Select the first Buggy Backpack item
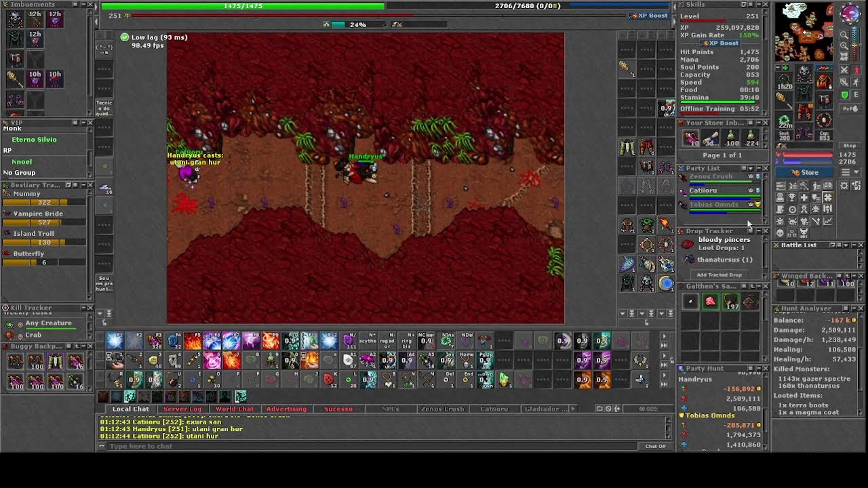This screenshot has height=488, width=868. [15, 362]
